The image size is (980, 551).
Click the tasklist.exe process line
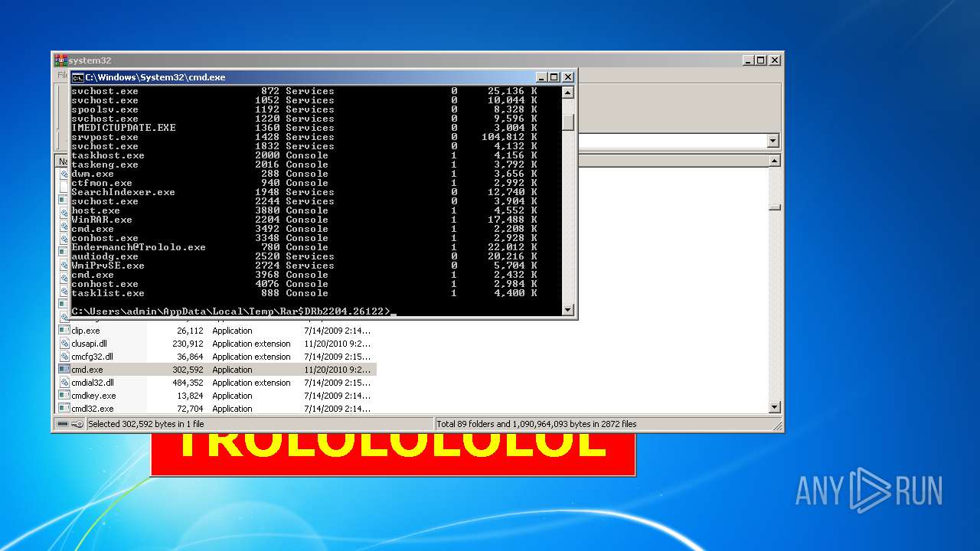305,293
